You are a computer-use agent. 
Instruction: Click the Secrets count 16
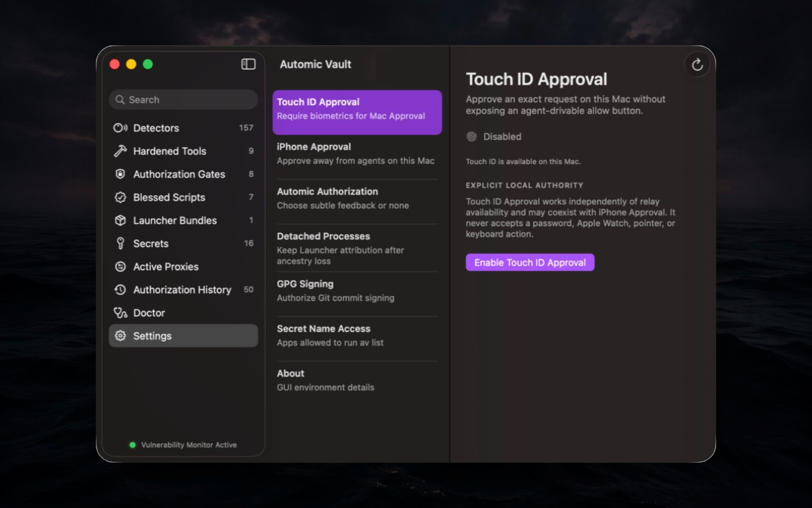coord(249,244)
